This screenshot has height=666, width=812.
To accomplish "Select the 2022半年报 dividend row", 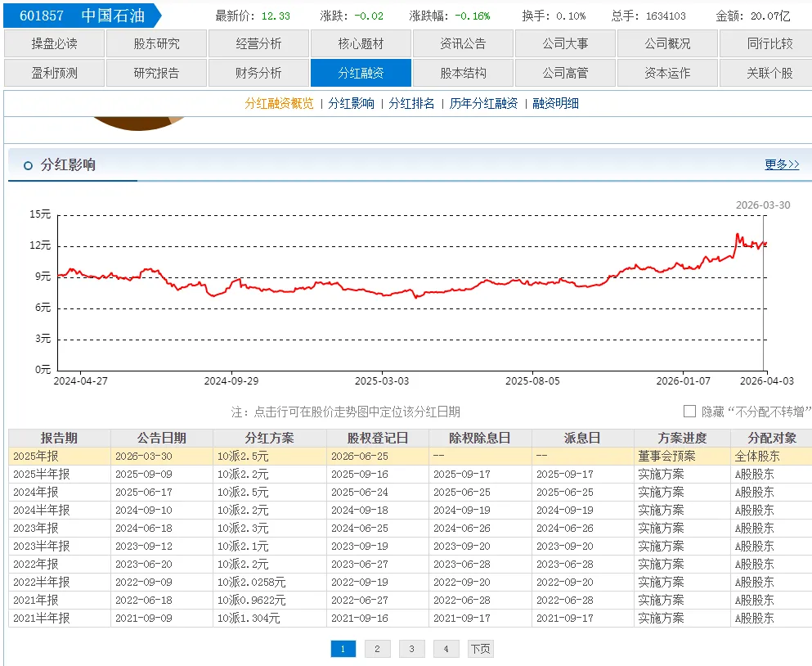I will [x=410, y=582].
